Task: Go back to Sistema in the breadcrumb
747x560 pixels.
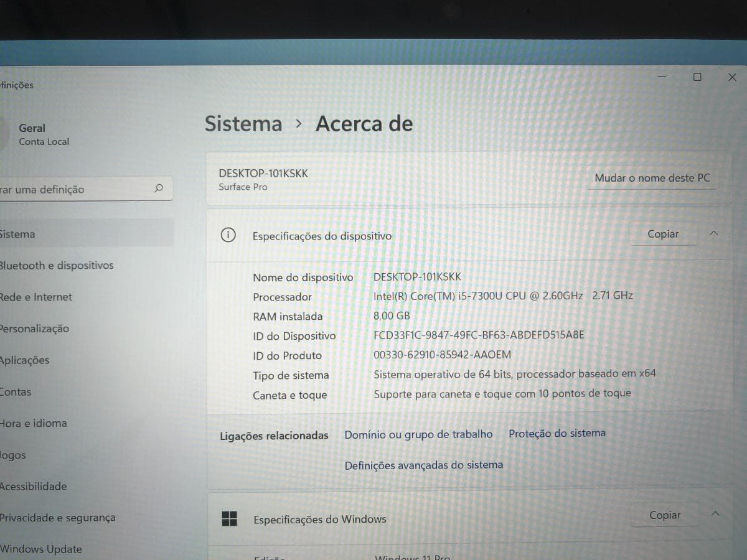Action: [x=243, y=123]
